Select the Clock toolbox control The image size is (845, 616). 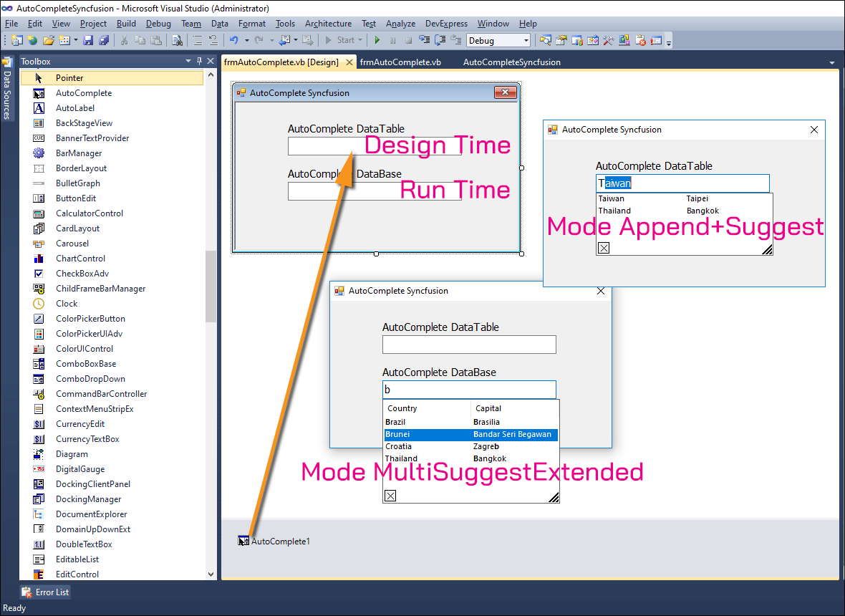coord(112,304)
